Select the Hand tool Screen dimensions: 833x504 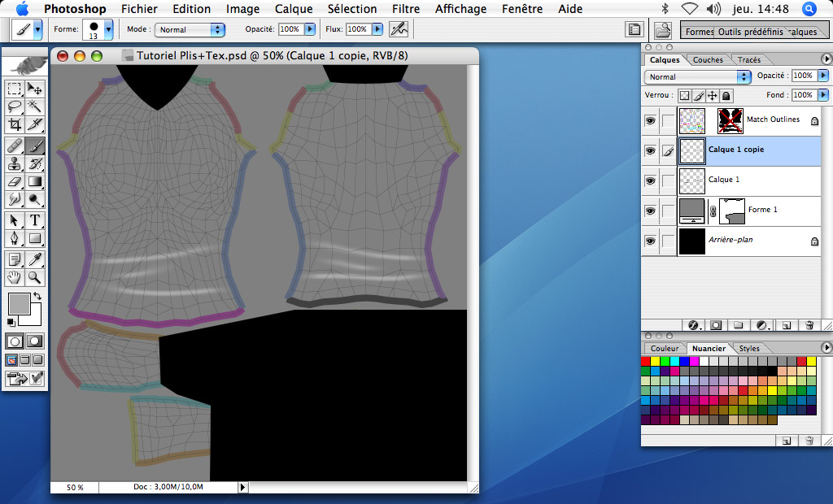point(15,277)
